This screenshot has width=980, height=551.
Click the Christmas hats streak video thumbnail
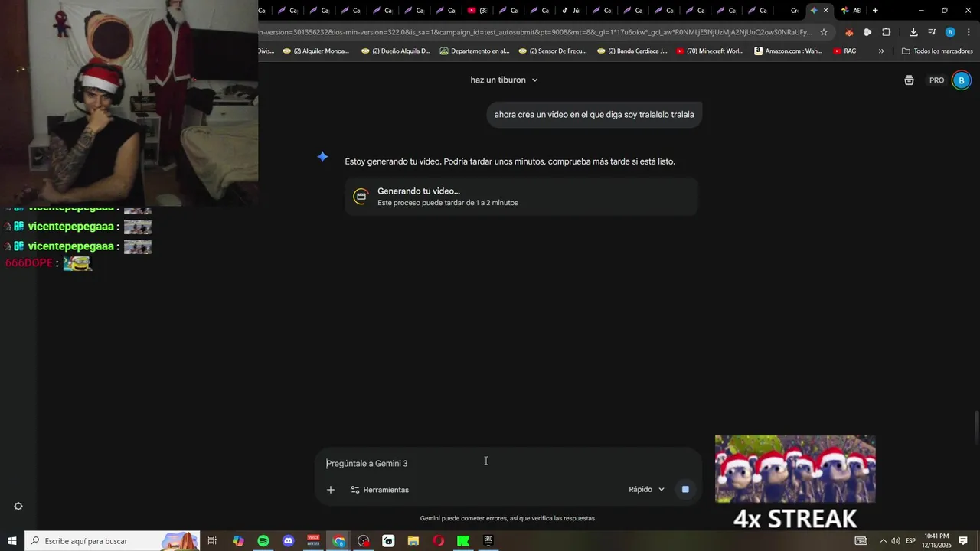pyautogui.click(x=795, y=469)
